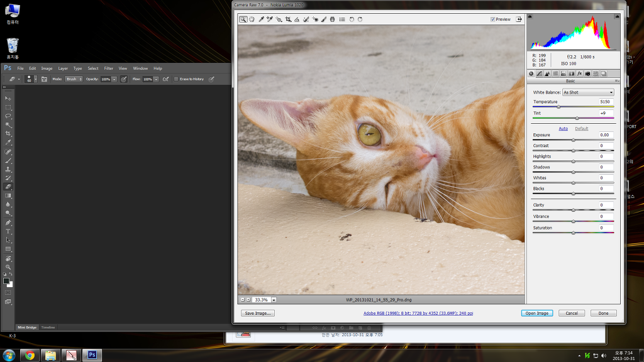Enable the Erase to History checkbox

[176, 79]
